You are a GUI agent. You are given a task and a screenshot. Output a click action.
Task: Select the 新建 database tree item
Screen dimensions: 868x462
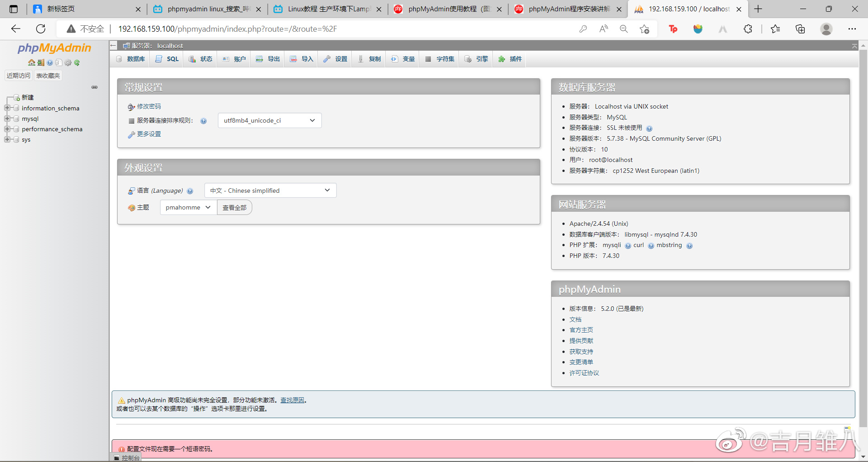pos(28,97)
